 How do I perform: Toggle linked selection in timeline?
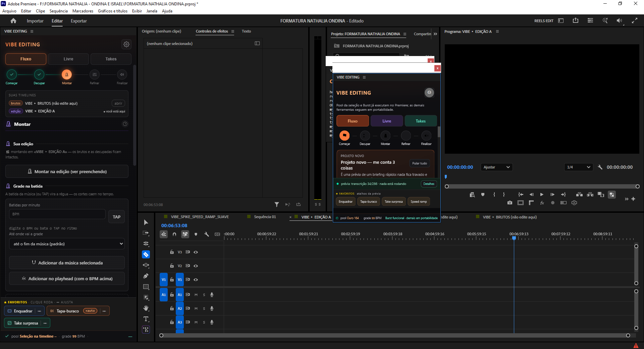pos(185,234)
